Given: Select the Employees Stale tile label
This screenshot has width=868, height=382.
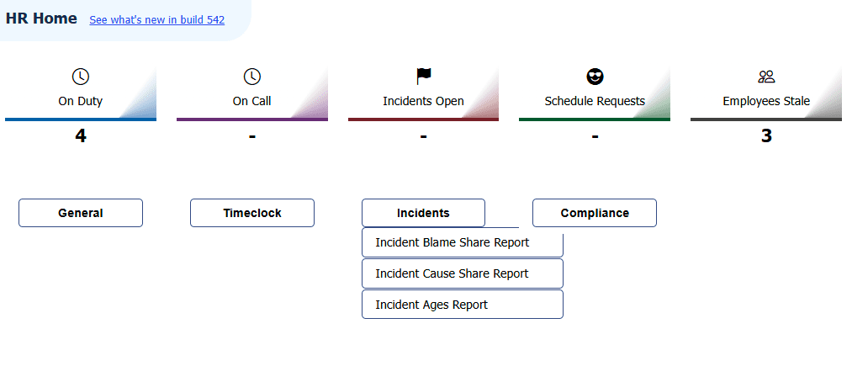Looking at the screenshot, I should (x=766, y=101).
